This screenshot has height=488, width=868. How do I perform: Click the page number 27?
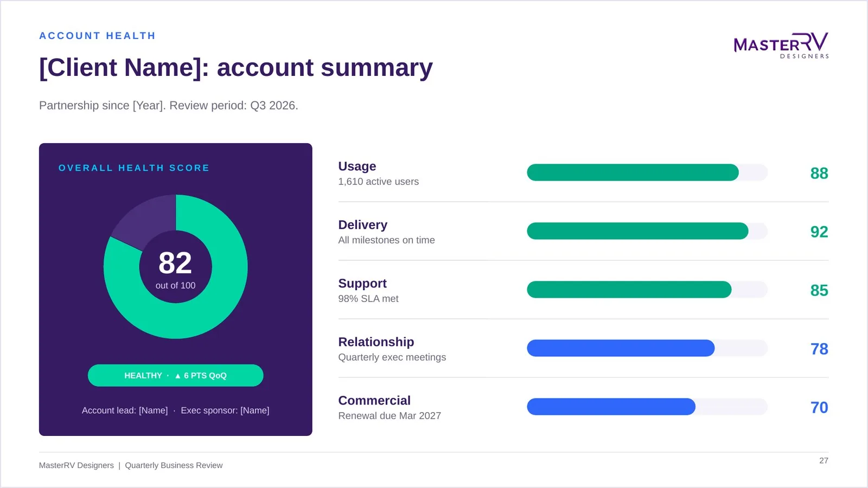click(824, 460)
